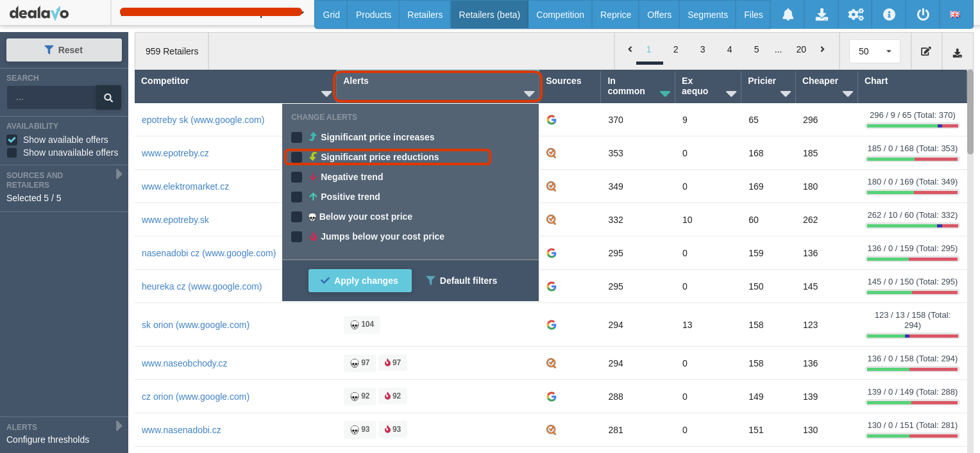Check the Negative trend alert
This screenshot has height=453, width=980.
pos(296,177)
